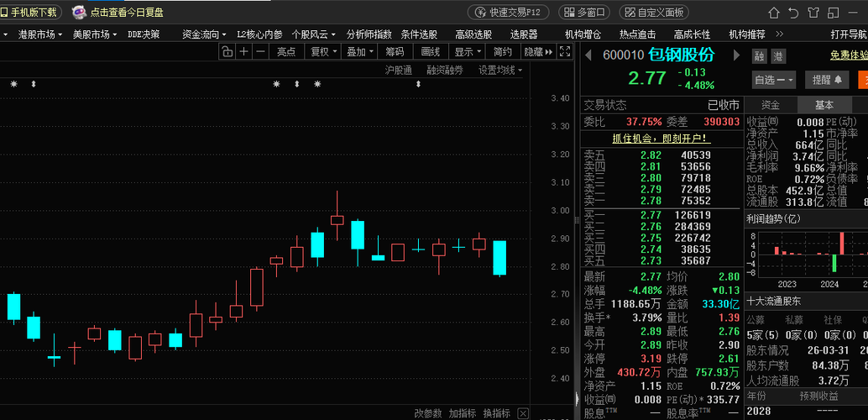This screenshot has width=868, height=420.
Task: Expand more menu items with double chevron
Action: (780, 34)
